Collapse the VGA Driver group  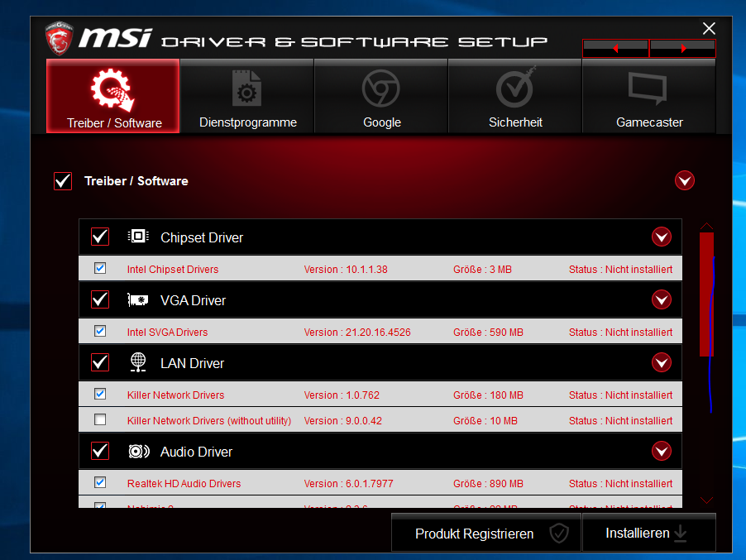[662, 299]
